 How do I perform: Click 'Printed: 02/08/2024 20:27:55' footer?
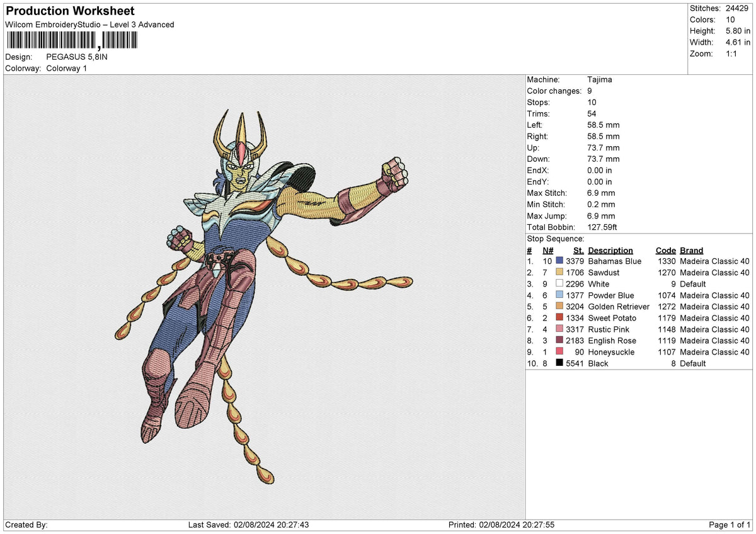pos(501,525)
